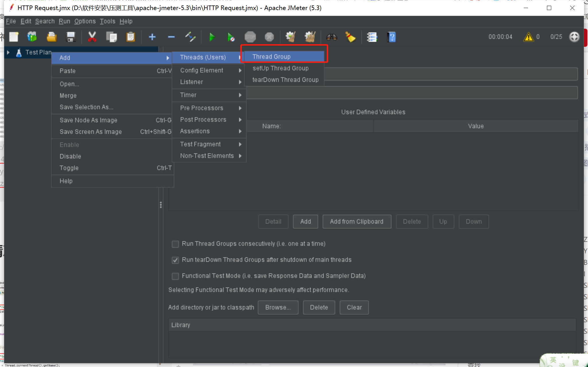Image resolution: width=588 pixels, height=367 pixels.
Task: Enable Run Thread Groups consecutively checkbox
Action: [x=175, y=244]
